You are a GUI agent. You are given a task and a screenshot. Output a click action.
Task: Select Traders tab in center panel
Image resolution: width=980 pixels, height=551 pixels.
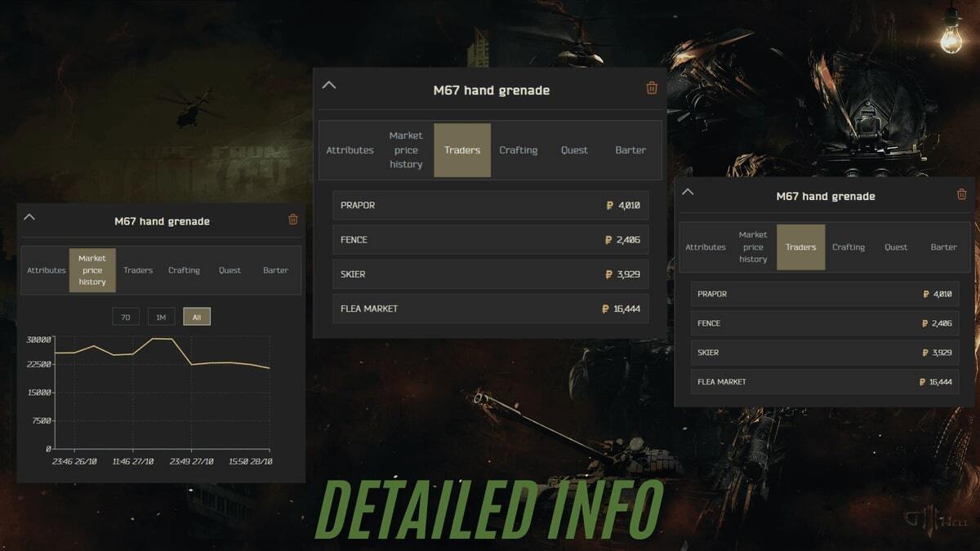462,150
